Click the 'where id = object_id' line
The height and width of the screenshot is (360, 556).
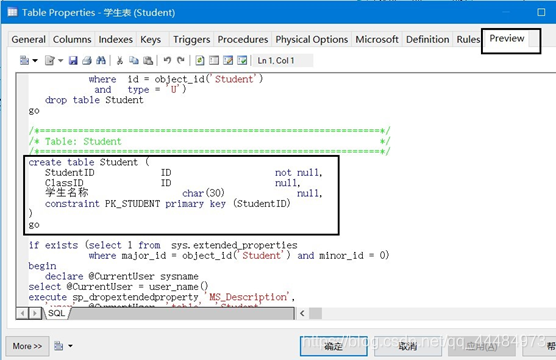[x=176, y=79]
